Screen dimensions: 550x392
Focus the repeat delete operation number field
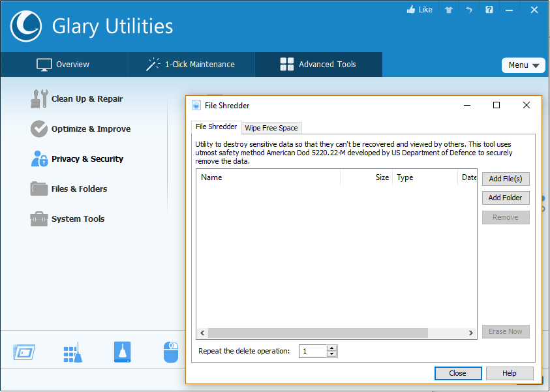313,352
